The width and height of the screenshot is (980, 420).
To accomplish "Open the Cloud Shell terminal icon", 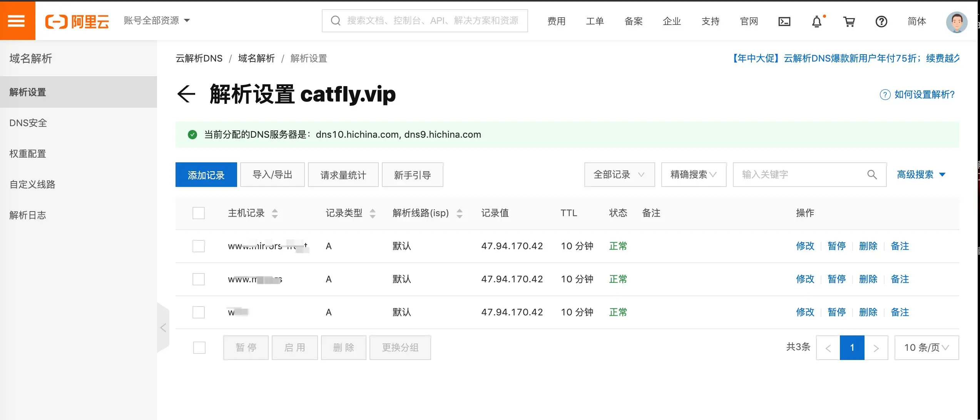I will click(784, 21).
